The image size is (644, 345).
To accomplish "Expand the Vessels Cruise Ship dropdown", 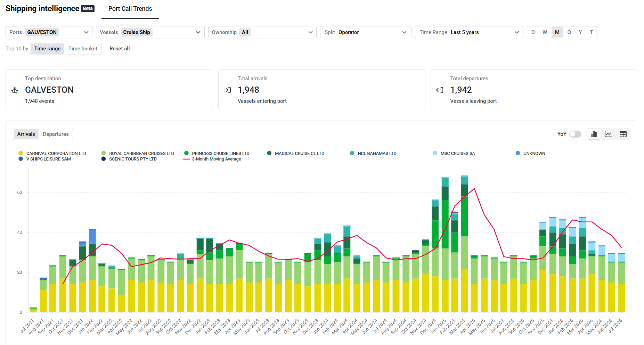I will point(150,32).
